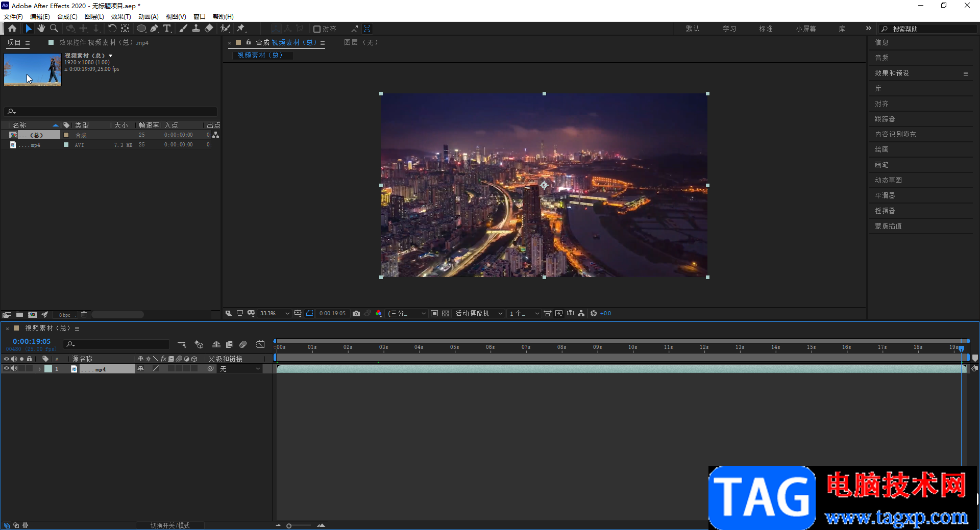Click the new folder icon in Project panel
The height and width of the screenshot is (530, 980).
pyautogui.click(x=19, y=315)
